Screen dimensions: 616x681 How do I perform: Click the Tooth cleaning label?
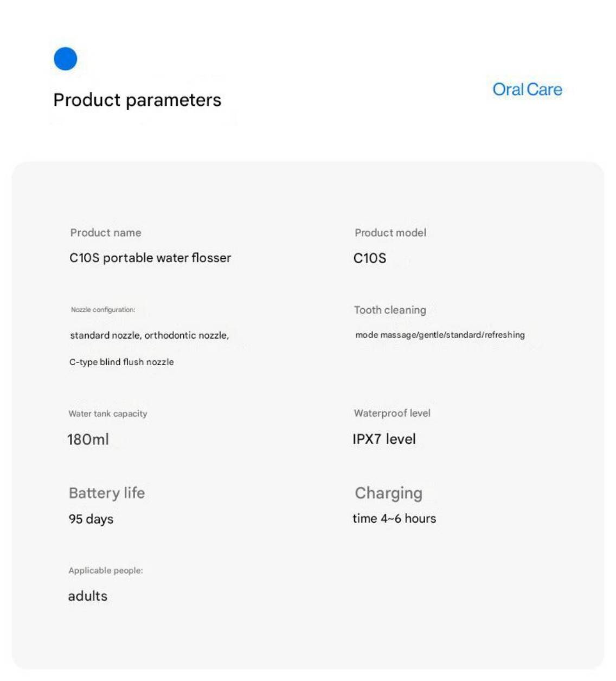[x=390, y=310]
